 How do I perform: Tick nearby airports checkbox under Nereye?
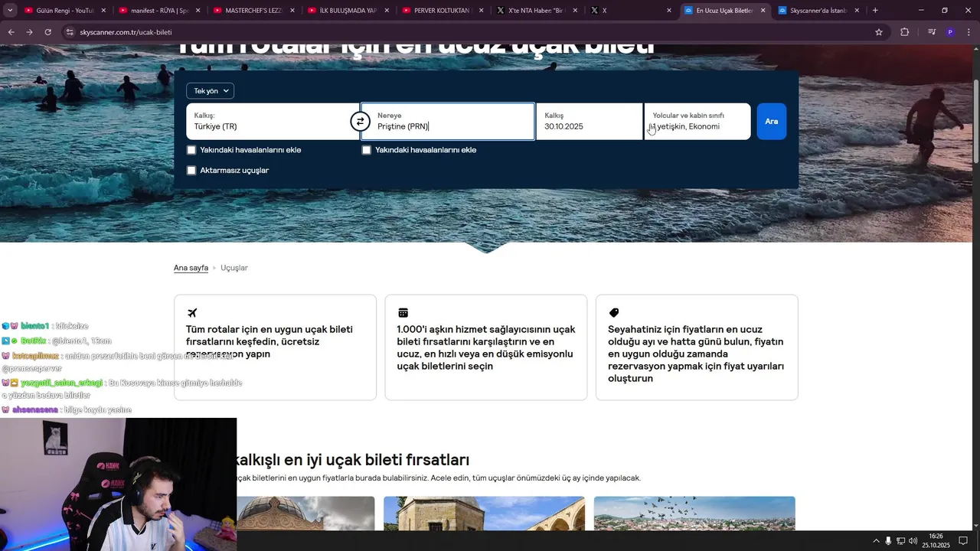367,150
